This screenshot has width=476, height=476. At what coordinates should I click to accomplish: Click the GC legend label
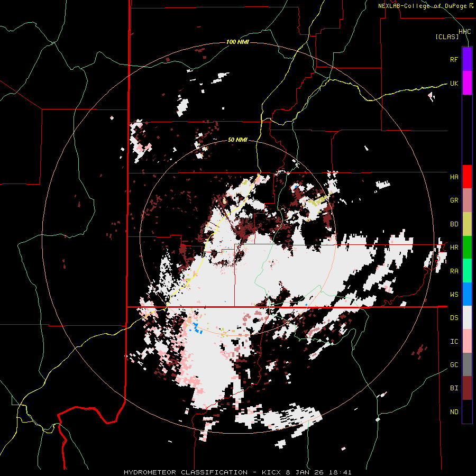454,365
